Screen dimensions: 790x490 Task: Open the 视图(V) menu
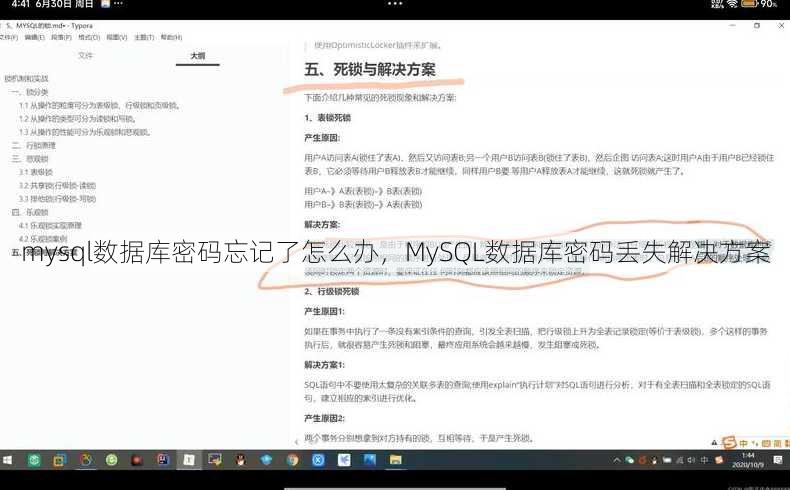click(116, 37)
